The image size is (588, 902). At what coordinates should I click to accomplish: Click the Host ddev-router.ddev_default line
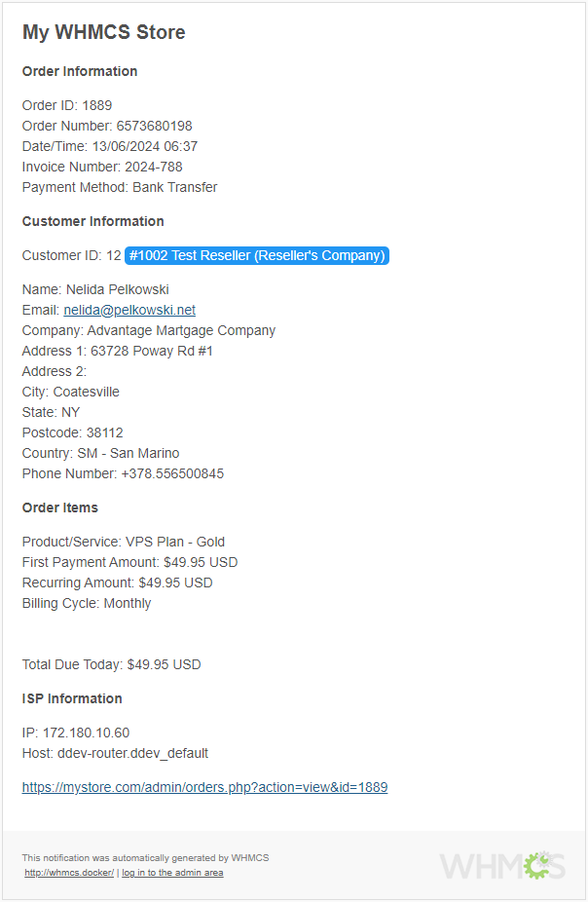click(115, 753)
